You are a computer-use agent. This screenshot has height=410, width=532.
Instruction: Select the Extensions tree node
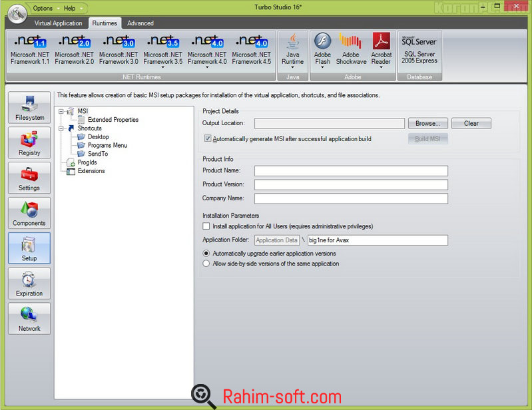coord(91,171)
